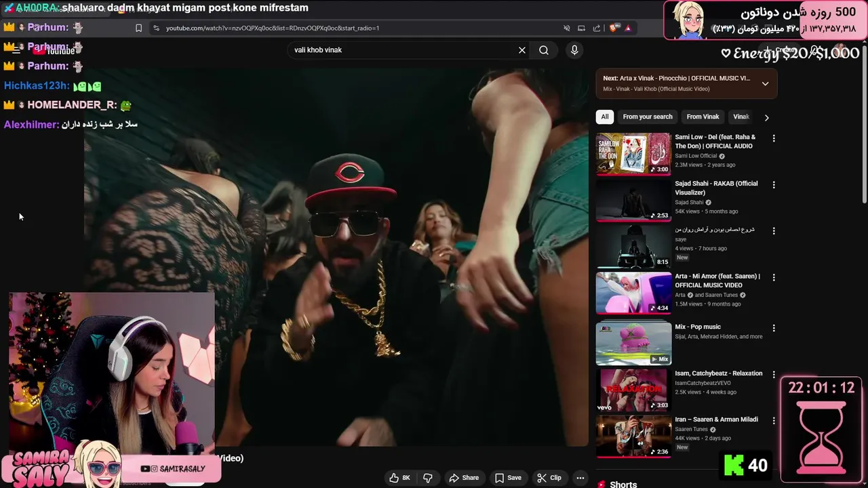
Task: Open options menu for Isam Relaxation video
Action: point(774,374)
